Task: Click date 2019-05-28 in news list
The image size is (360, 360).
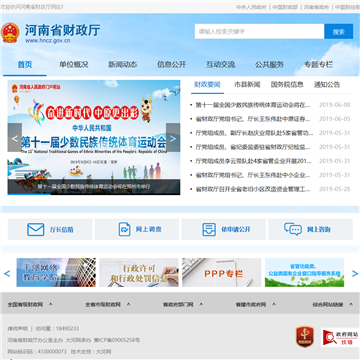Action: pyautogui.click(x=335, y=189)
